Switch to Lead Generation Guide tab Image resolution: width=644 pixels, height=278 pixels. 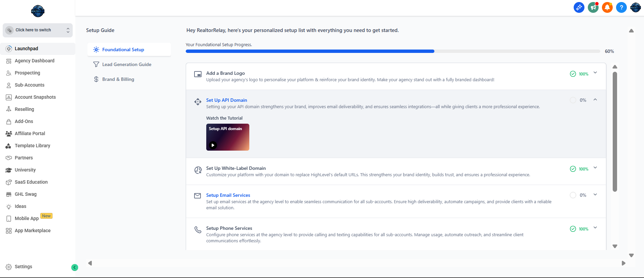tap(127, 64)
